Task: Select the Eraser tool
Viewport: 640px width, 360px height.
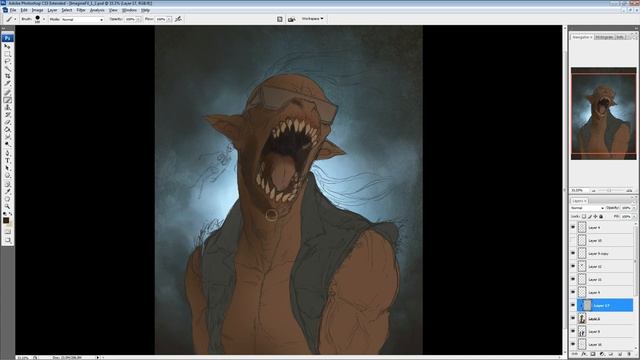Action: tap(7, 122)
